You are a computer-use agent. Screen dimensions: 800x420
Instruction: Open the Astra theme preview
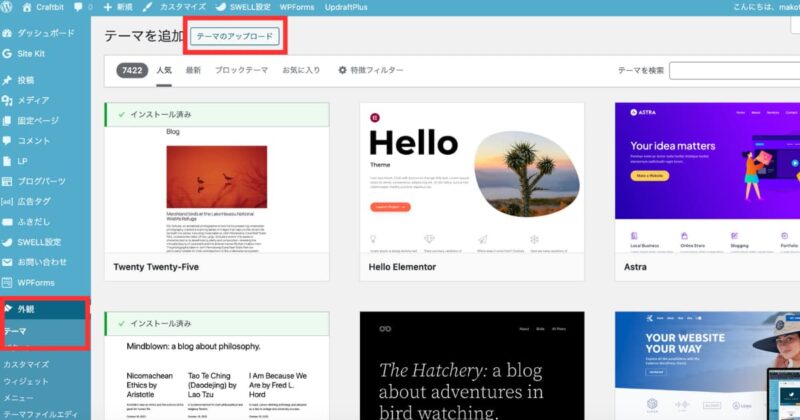[x=708, y=178]
